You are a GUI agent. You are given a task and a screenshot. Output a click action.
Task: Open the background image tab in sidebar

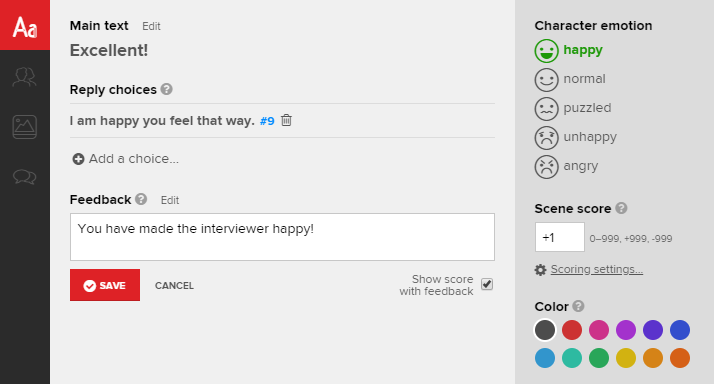25,127
